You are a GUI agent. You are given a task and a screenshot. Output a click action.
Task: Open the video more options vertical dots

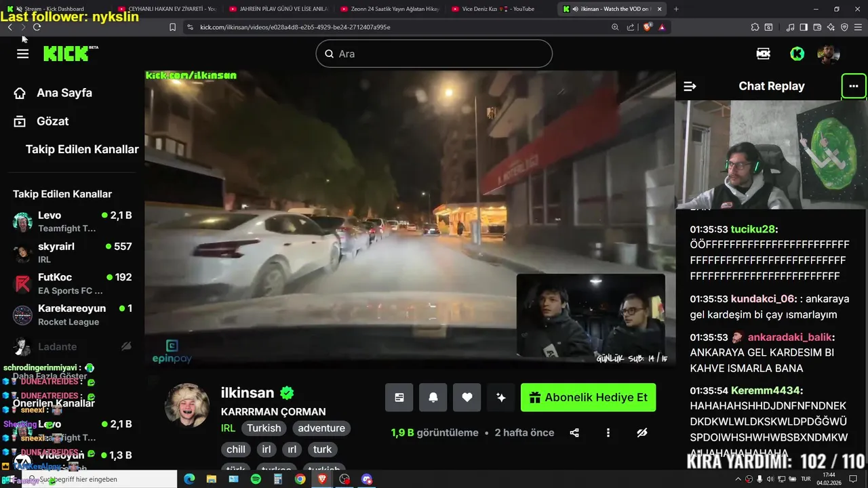click(608, 432)
